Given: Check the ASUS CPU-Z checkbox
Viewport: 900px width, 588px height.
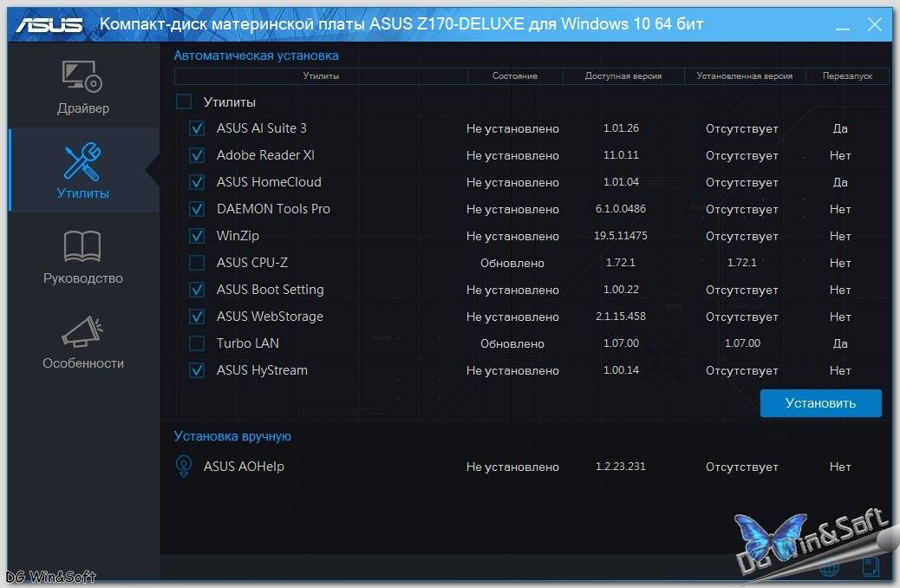Looking at the screenshot, I should click(x=197, y=263).
